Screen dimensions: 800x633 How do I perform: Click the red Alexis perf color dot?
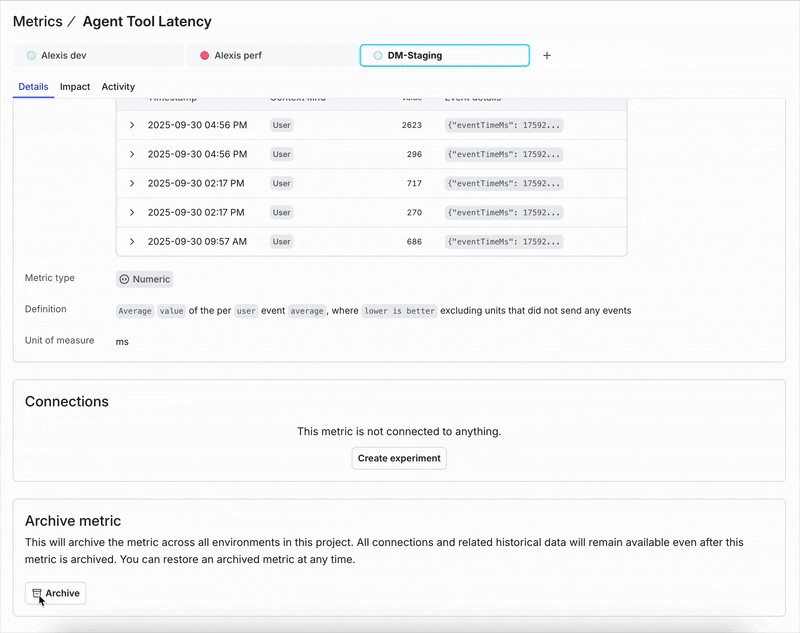[205, 56]
